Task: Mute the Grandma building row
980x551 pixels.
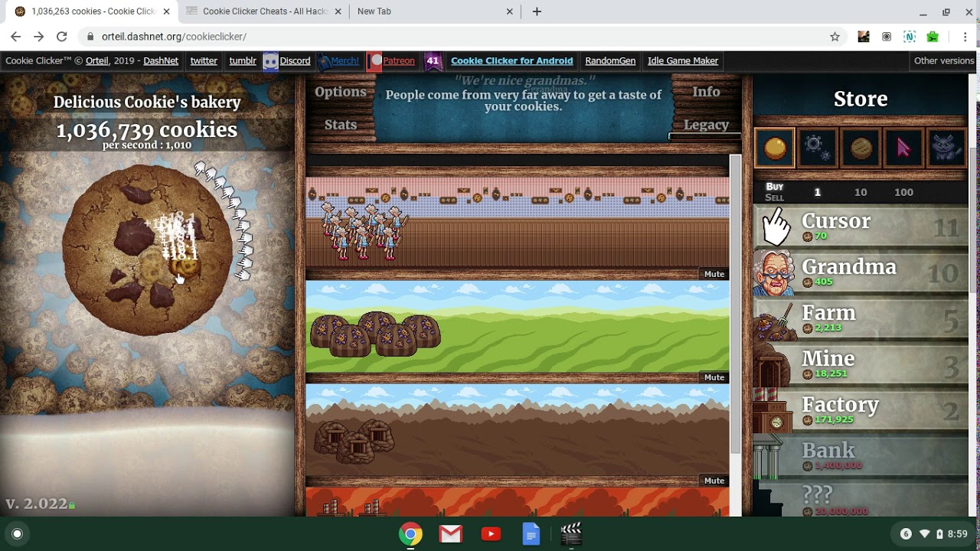Action: point(714,274)
